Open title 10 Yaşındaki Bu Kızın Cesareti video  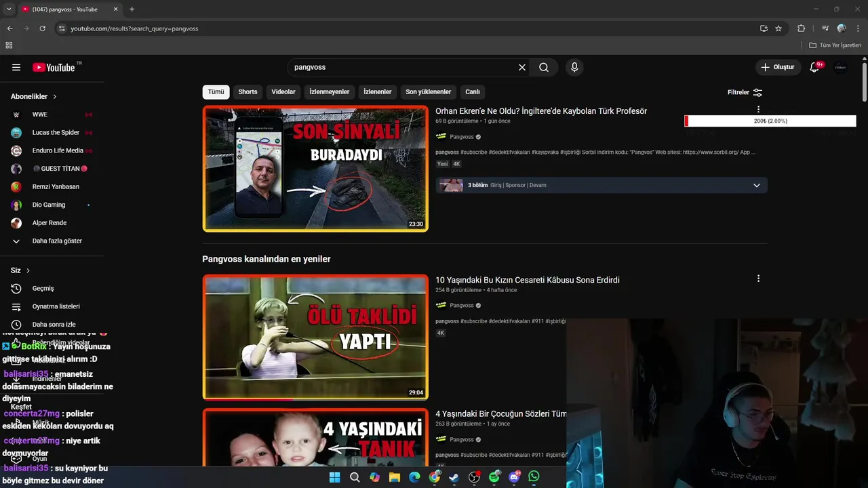(x=528, y=280)
